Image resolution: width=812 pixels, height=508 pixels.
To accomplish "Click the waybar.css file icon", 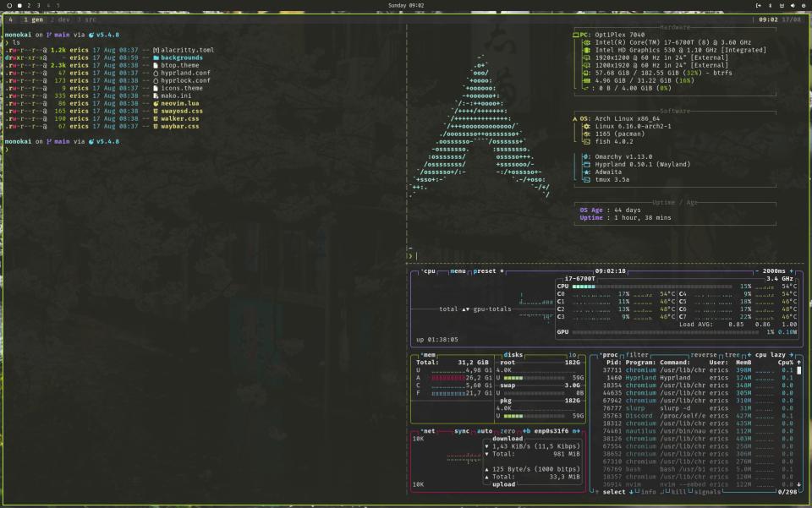I will click(x=156, y=126).
